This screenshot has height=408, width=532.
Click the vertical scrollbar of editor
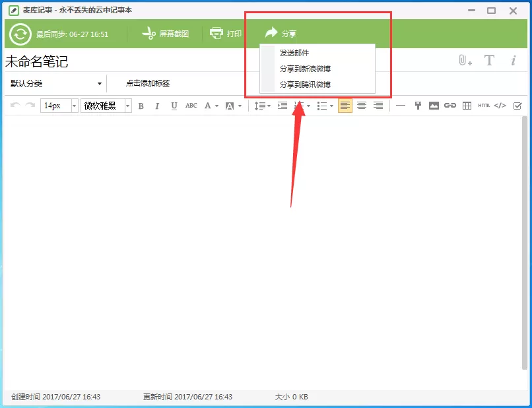click(525, 243)
